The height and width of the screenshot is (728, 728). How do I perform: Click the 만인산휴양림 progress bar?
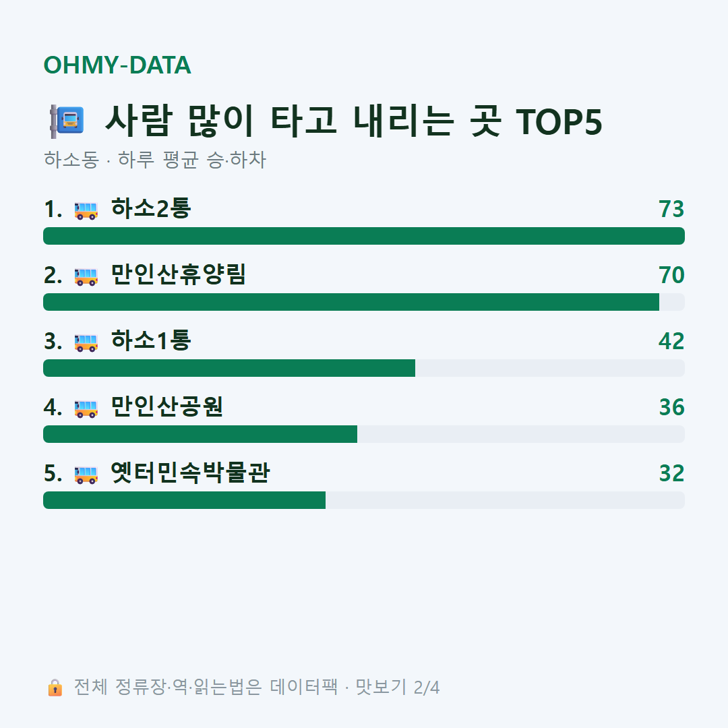[364, 302]
